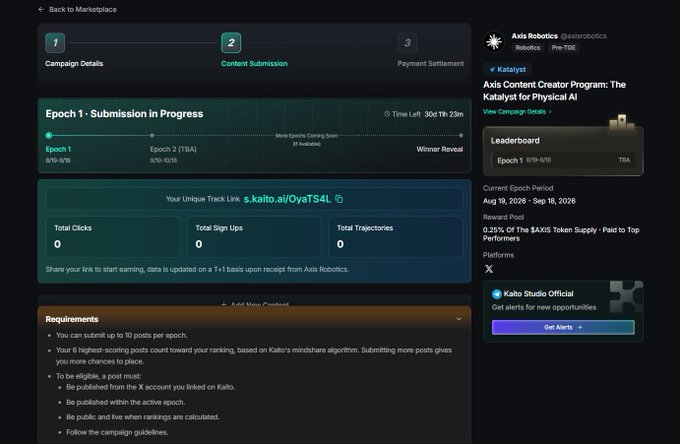
Task: Click 'Share your link to start earning' note
Action: (197, 269)
